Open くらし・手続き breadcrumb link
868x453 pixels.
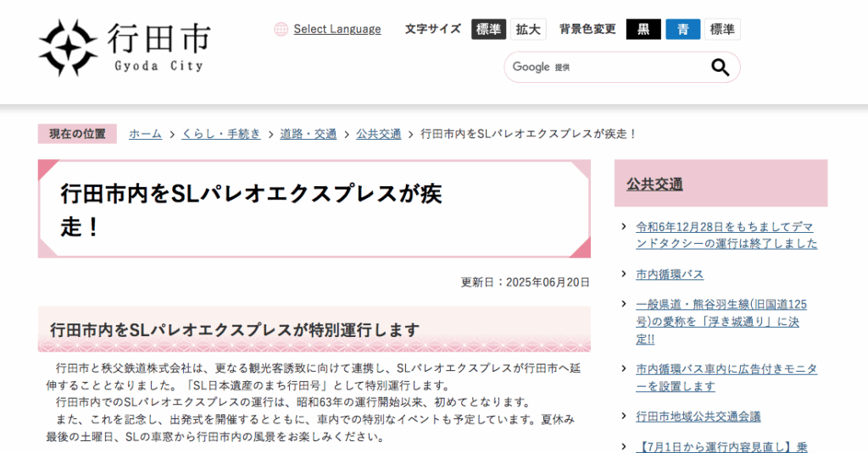[x=221, y=134]
